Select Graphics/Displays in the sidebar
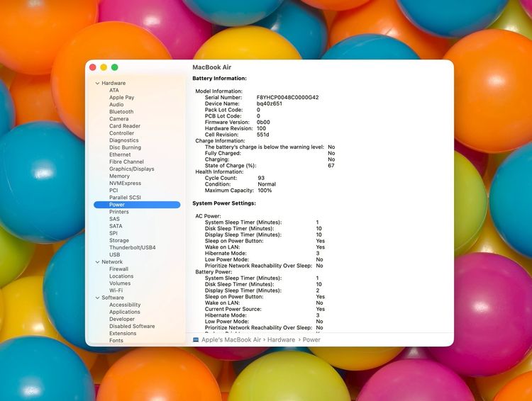 (132, 169)
